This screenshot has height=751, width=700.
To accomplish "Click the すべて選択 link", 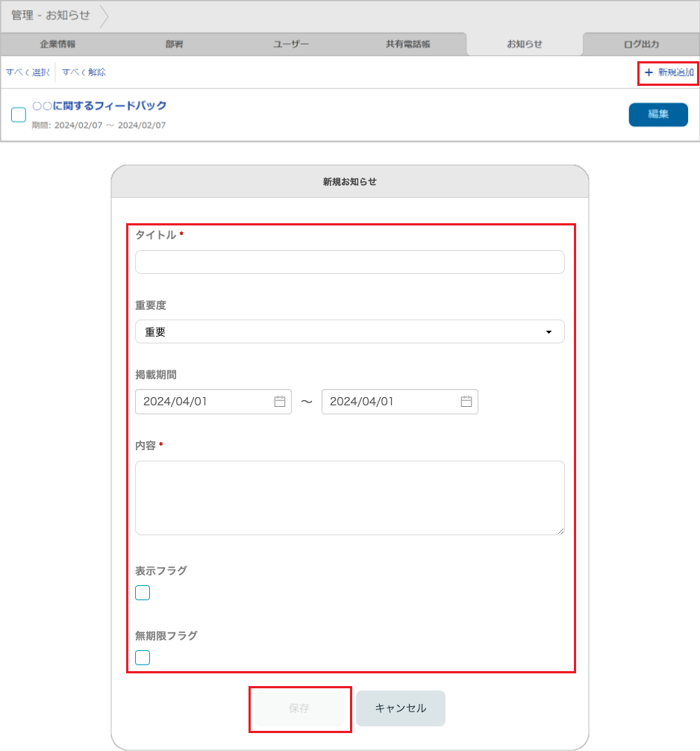I will [x=28, y=72].
